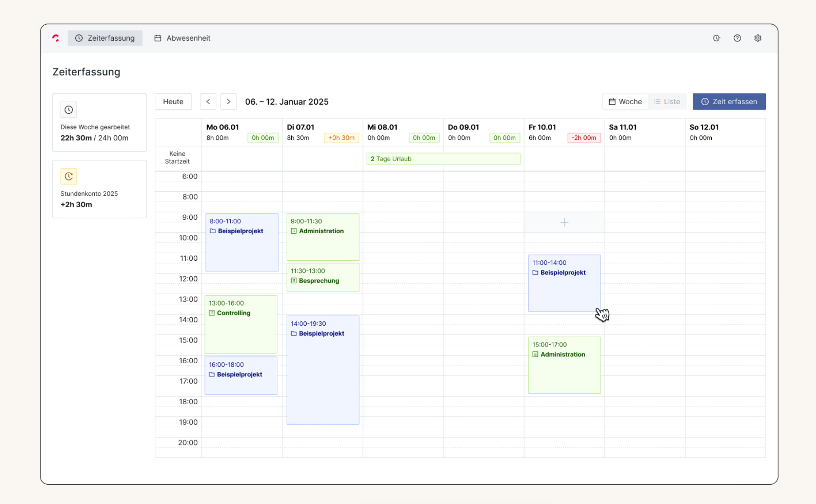Go to previous week arrow
This screenshot has width=816, height=504.
pos(208,102)
